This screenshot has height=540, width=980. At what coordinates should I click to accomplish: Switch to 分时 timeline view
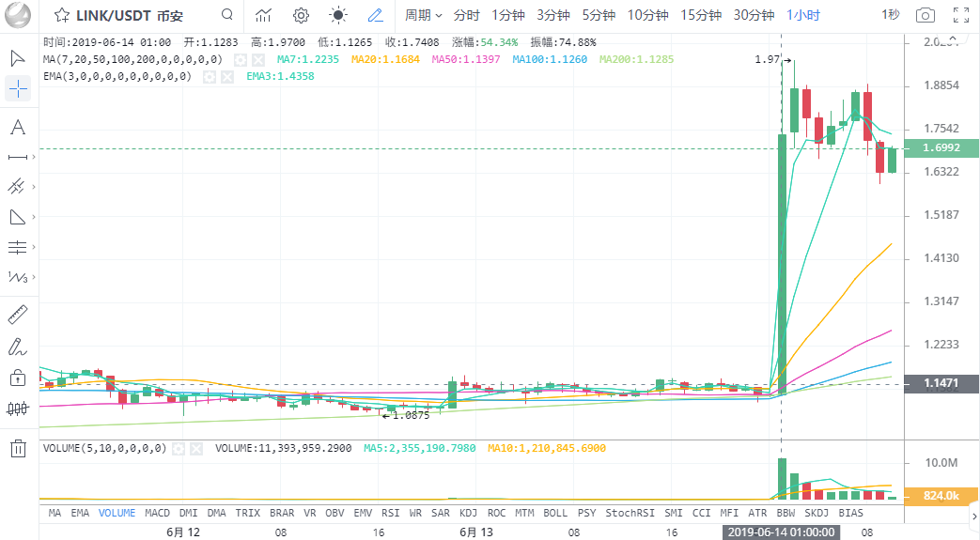point(466,15)
